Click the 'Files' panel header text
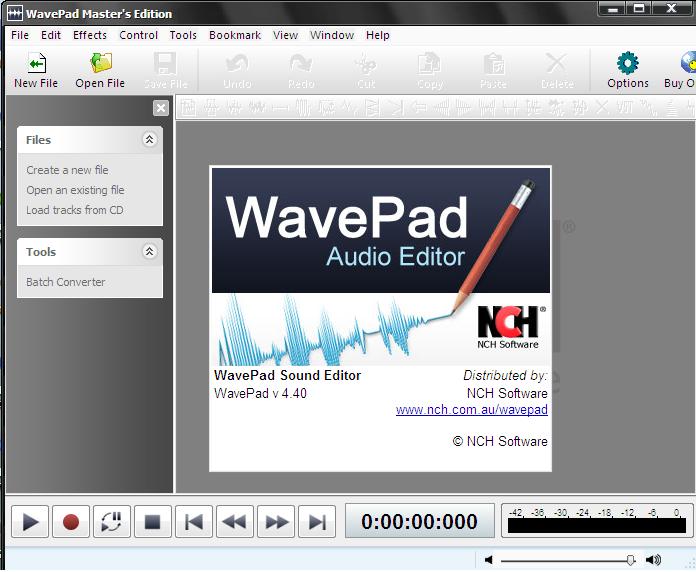Screen dimensions: 696x572 (38, 140)
